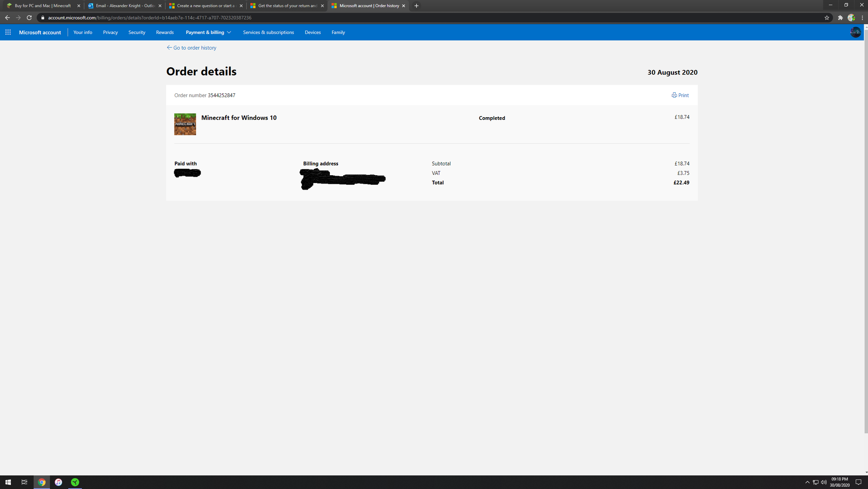The image size is (868, 489).
Task: Close the Create a new question tab
Action: click(x=241, y=6)
